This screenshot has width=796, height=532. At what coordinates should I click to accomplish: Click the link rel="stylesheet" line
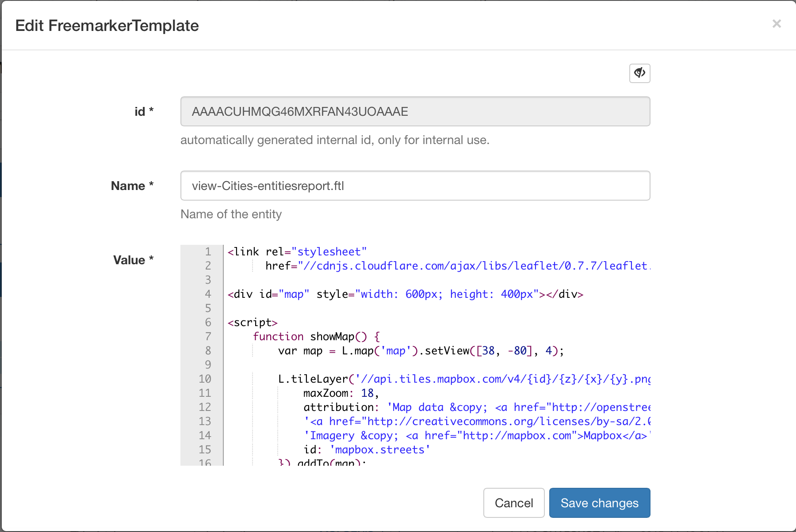click(x=297, y=252)
